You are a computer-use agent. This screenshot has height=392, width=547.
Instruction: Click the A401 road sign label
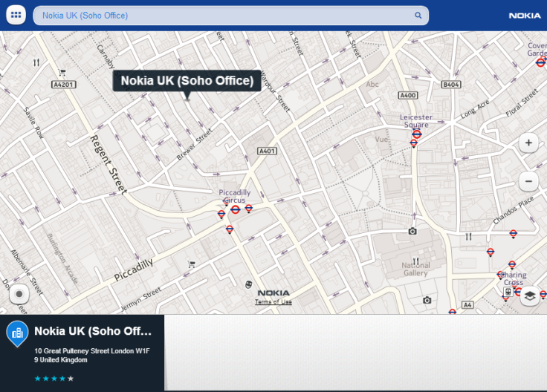[268, 151]
